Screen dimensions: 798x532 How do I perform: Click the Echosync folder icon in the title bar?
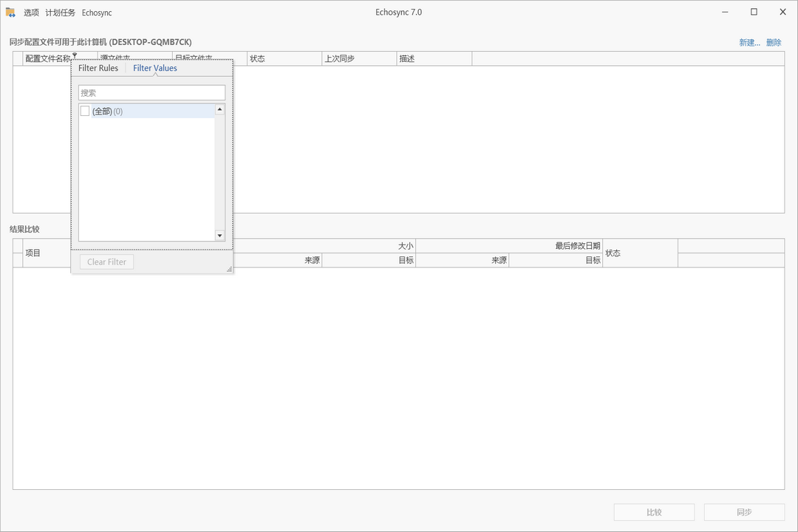10,12
